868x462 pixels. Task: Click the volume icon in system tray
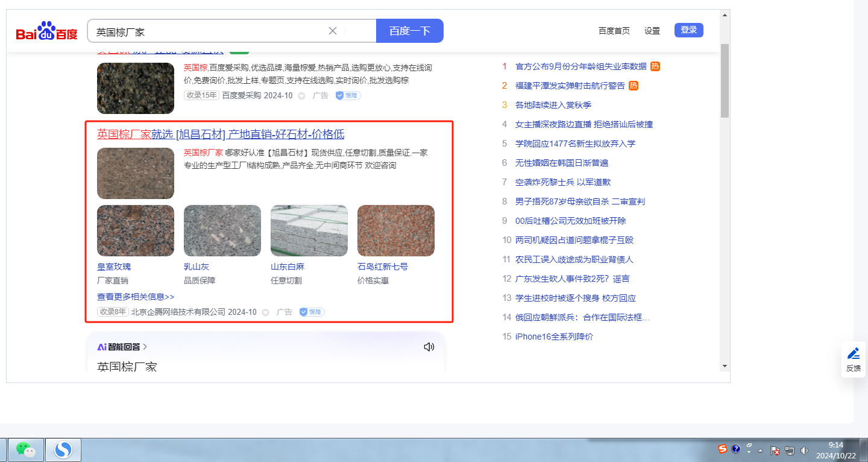(804, 450)
